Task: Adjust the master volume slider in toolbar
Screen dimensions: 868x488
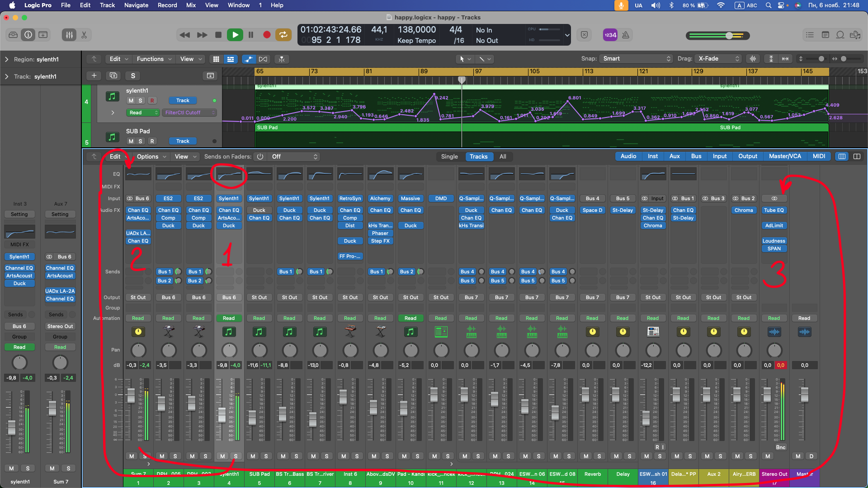Action: tap(729, 36)
